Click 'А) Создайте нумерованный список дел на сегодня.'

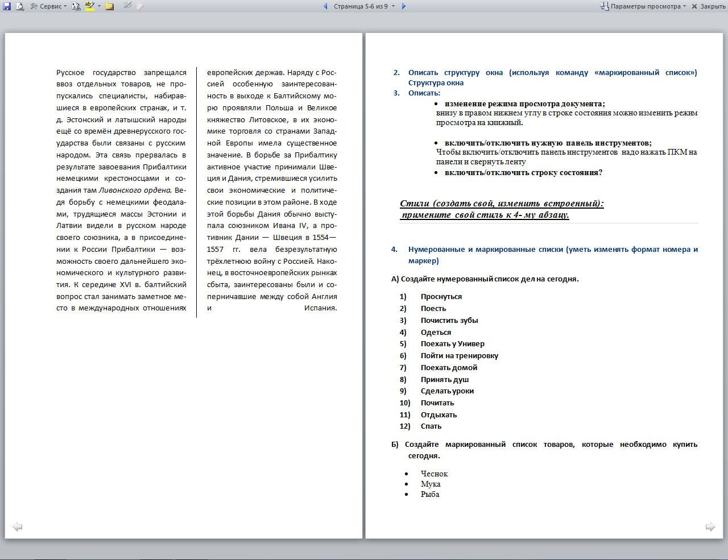[x=485, y=279]
